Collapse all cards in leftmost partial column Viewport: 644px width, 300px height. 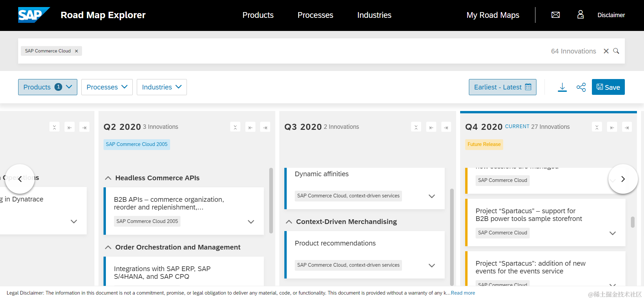click(x=54, y=127)
